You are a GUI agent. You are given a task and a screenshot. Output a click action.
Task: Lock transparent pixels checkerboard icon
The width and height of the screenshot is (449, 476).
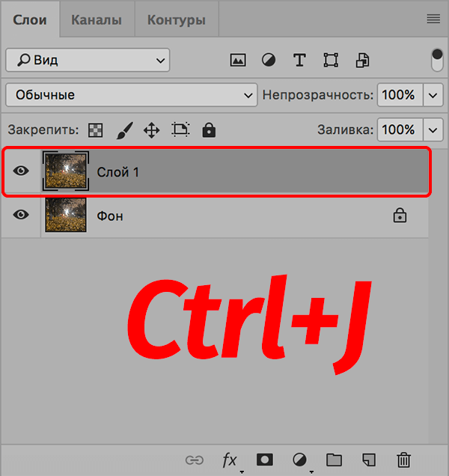(96, 130)
